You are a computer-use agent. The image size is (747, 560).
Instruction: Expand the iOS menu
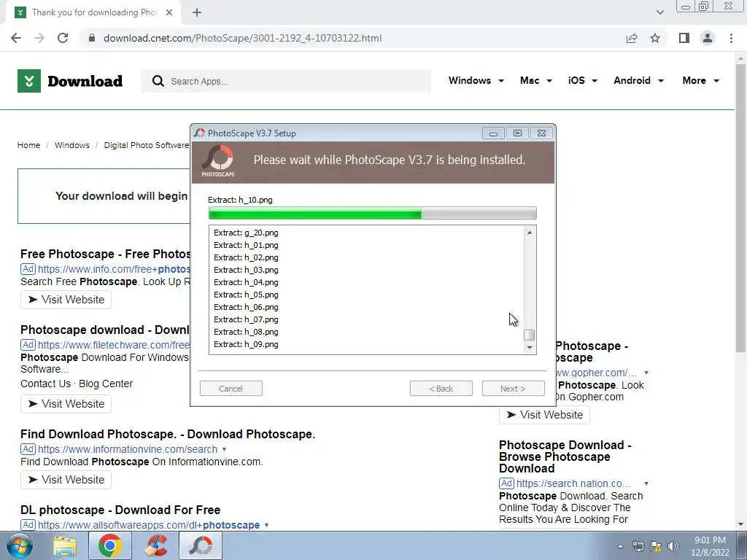(x=583, y=80)
